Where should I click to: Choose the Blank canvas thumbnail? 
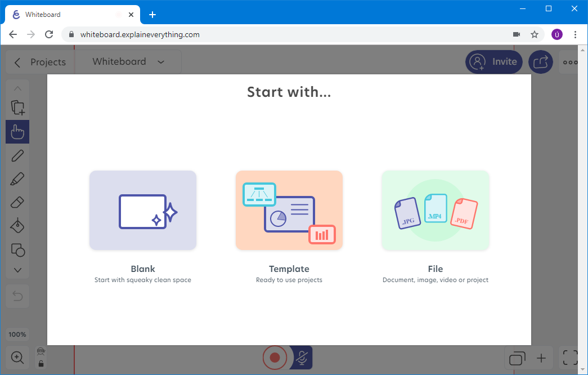coord(143,210)
